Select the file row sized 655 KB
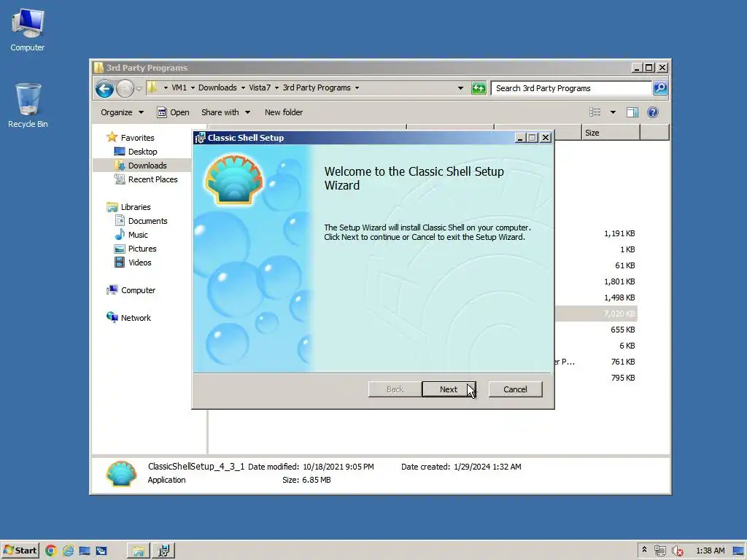This screenshot has height=560, width=747. (x=595, y=330)
